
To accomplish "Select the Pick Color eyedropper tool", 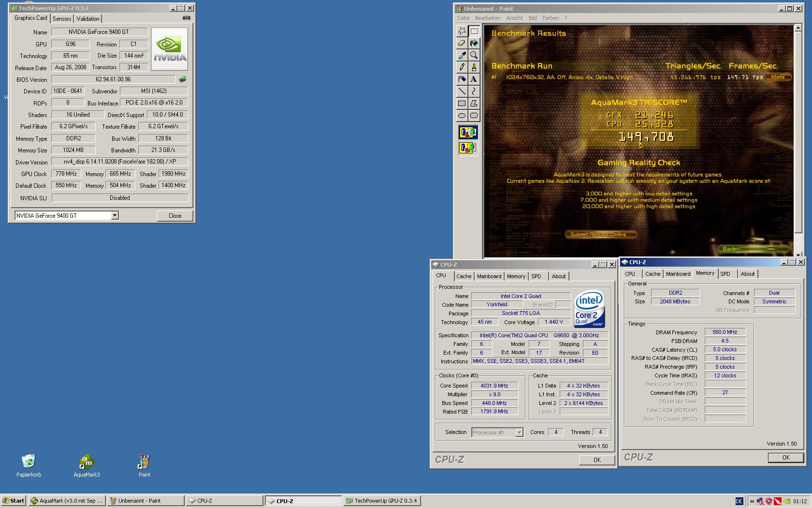I will click(462, 55).
